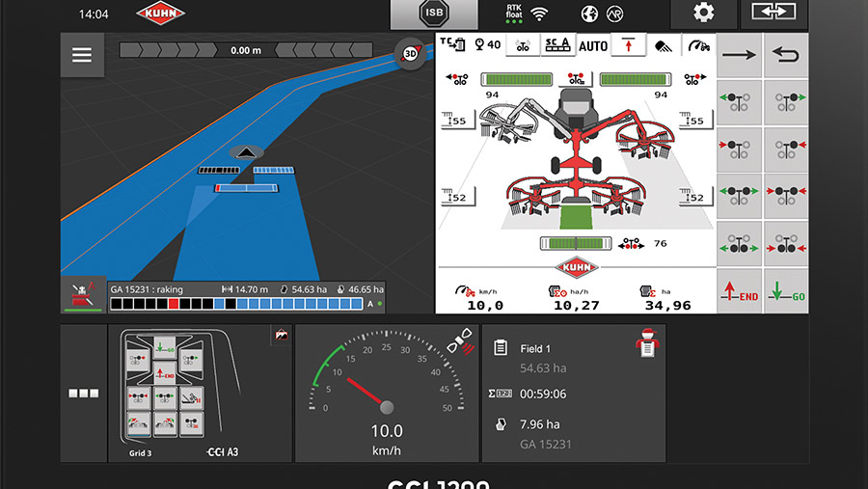This screenshot has width=868, height=489.
Task: Select the Wi-Fi status icon
Action: point(539,14)
